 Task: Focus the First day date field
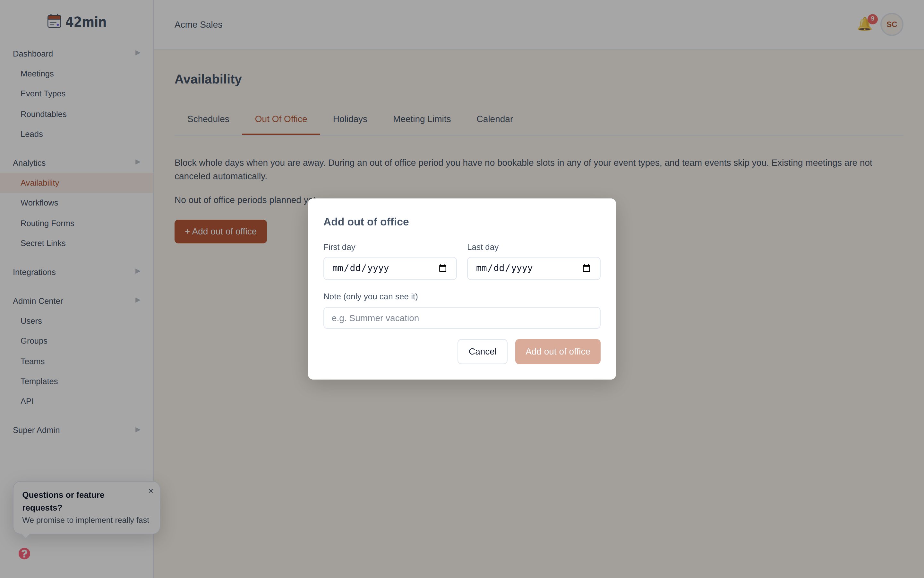pyautogui.click(x=390, y=268)
